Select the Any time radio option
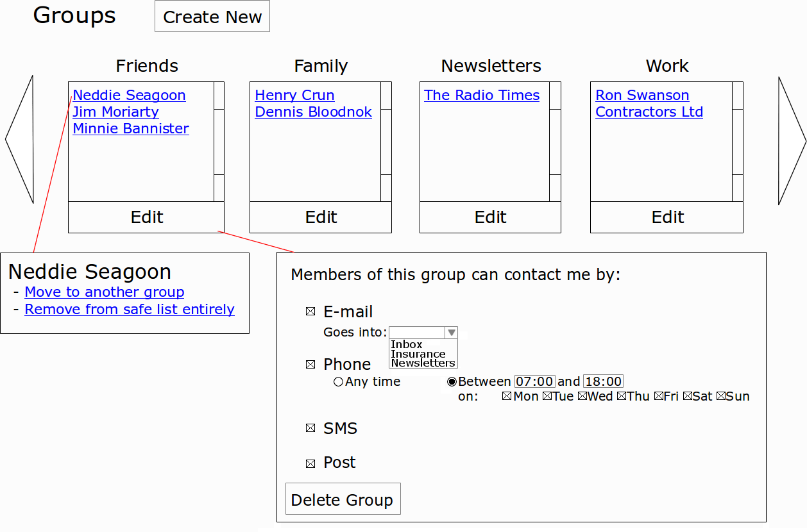This screenshot has height=532, width=807. coord(338,382)
